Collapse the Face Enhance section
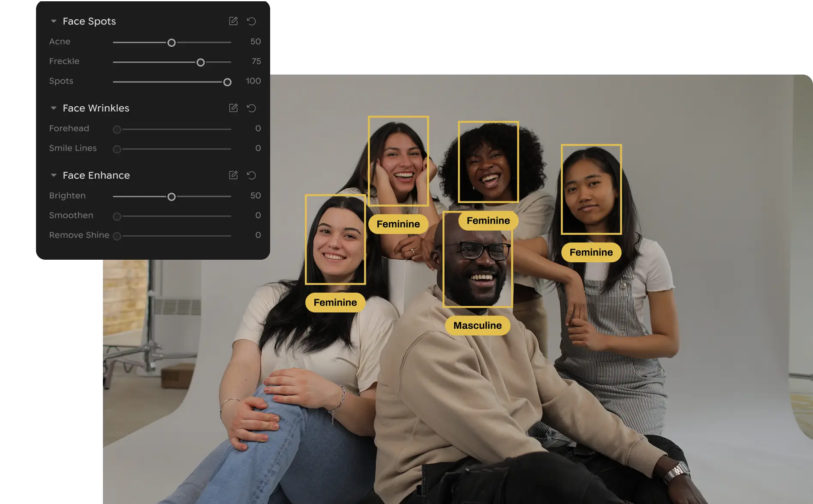The height and width of the screenshot is (504, 813). 54,175
